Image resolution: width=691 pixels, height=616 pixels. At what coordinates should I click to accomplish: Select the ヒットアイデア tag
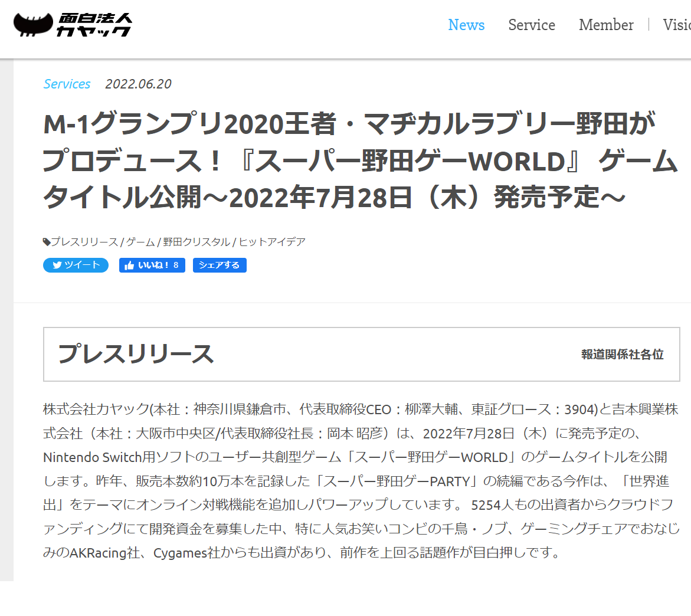(x=272, y=242)
